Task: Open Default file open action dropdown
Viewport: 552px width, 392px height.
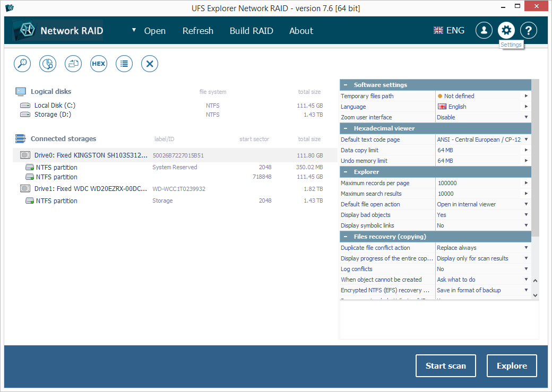Action: click(526, 204)
